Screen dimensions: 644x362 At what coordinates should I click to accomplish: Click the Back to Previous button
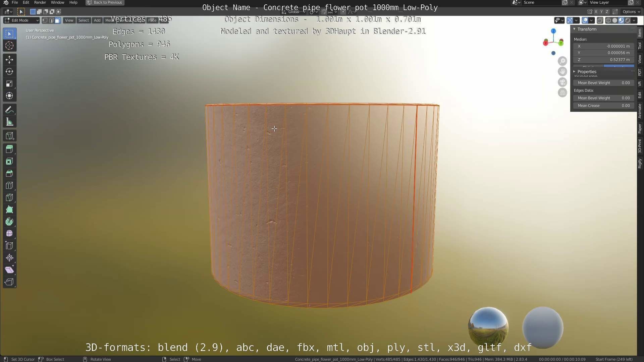(105, 2)
